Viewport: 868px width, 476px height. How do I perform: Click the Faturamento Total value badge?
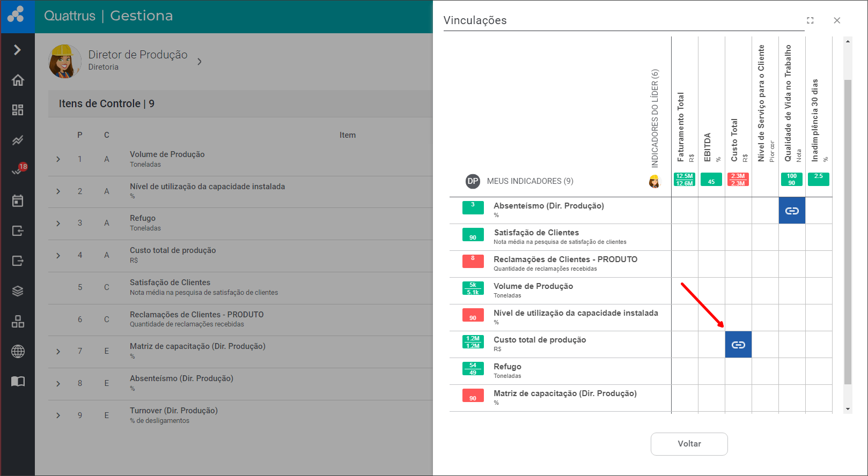pyautogui.click(x=685, y=180)
